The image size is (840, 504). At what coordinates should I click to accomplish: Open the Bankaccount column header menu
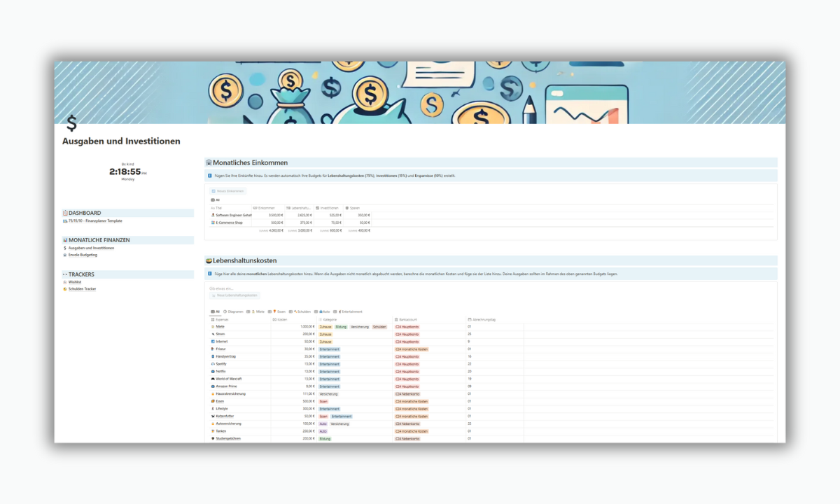pos(407,318)
